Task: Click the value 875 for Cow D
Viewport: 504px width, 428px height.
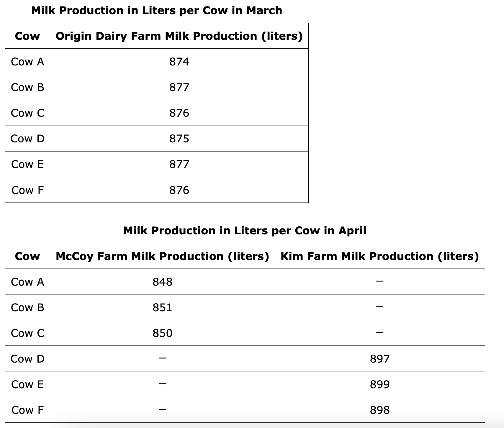Action: pyautogui.click(x=179, y=139)
